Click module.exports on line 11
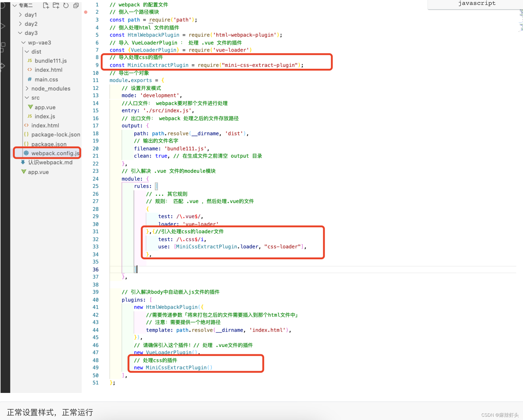The width and height of the screenshot is (523, 420). click(131, 80)
